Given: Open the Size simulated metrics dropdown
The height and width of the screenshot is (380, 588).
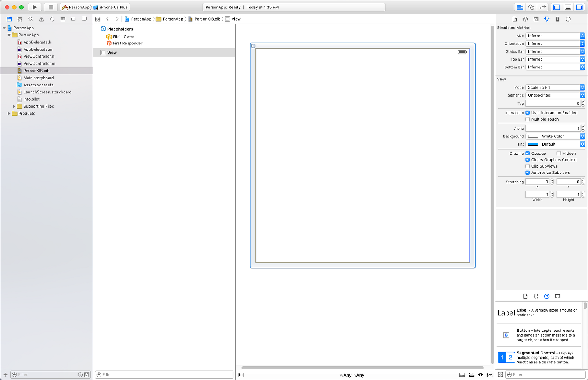Looking at the screenshot, I should coord(555,36).
